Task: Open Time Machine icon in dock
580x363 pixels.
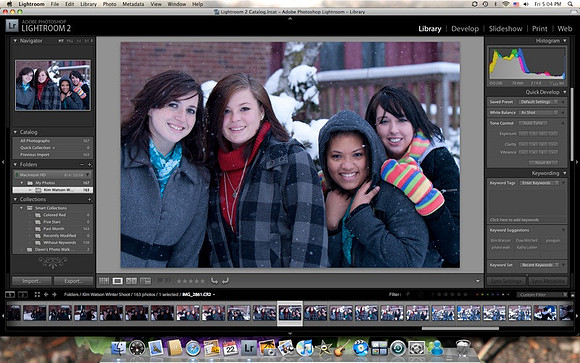Action: tap(398, 348)
